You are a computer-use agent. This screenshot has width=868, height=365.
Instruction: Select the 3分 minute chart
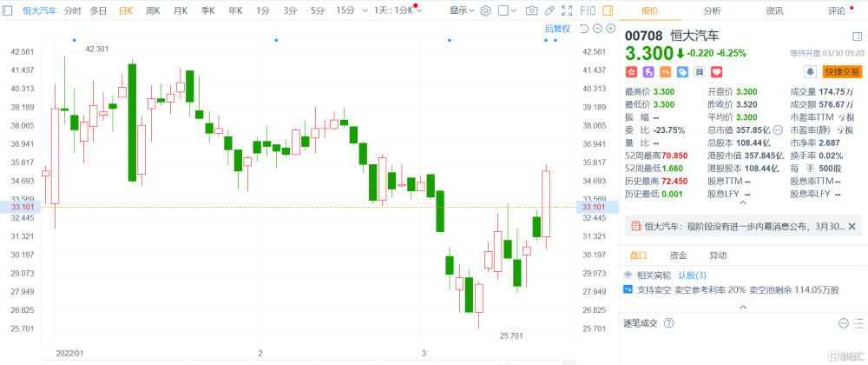pyautogui.click(x=290, y=10)
